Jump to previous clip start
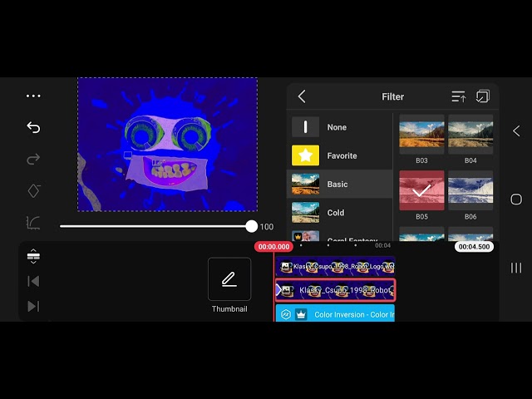 [33, 281]
